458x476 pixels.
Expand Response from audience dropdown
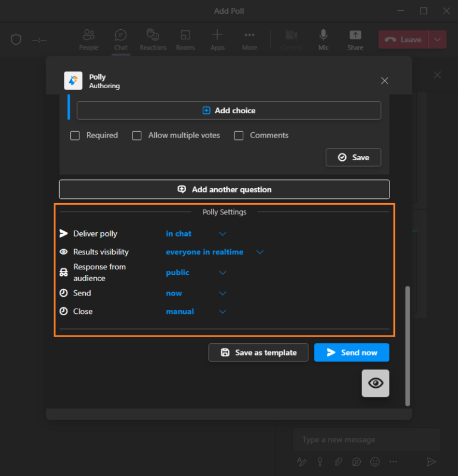pyautogui.click(x=223, y=273)
